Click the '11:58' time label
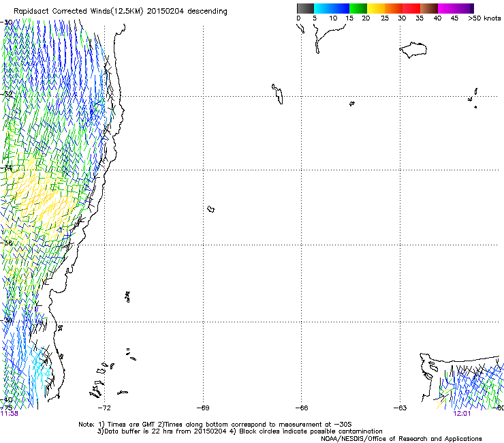Viewport: 504px width, 443px height. [x=10, y=414]
